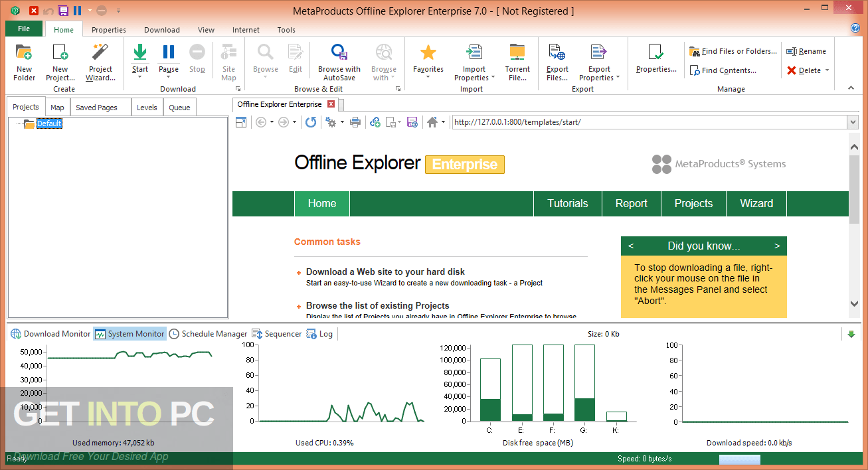Switch to the Download ribbon tab
Viewport: 868px width, 470px height.
point(162,30)
